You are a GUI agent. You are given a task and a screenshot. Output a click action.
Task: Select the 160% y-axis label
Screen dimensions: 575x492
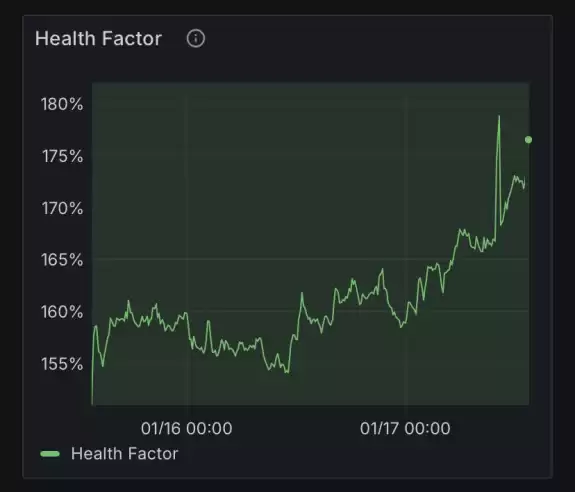62,312
